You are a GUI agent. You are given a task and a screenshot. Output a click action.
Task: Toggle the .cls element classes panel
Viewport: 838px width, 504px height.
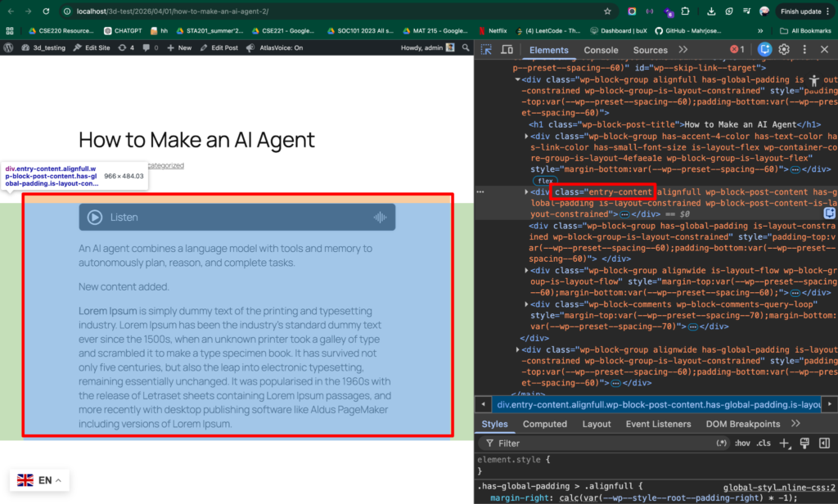764,443
